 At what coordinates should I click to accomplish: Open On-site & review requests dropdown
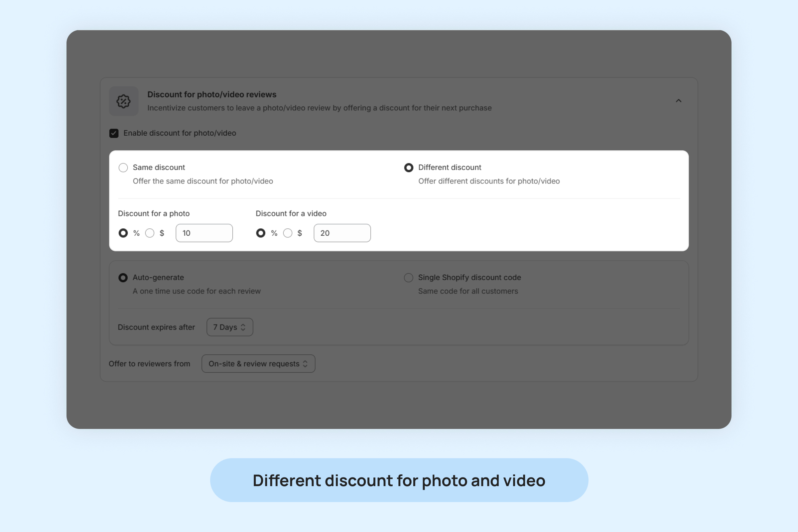point(258,364)
